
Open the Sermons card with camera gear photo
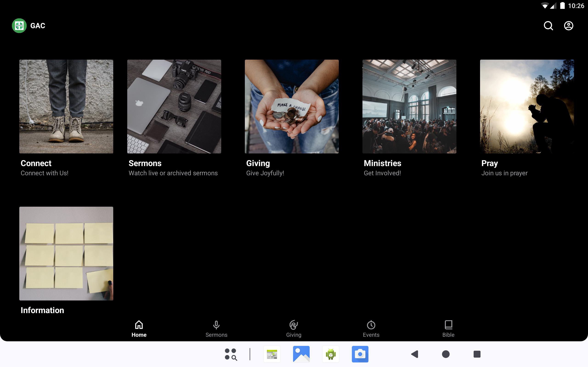click(x=174, y=106)
